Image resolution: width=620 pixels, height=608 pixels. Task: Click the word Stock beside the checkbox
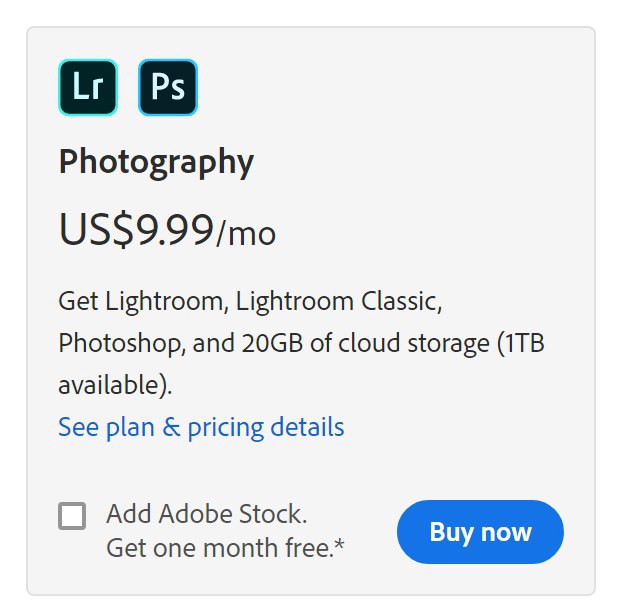click(x=273, y=514)
